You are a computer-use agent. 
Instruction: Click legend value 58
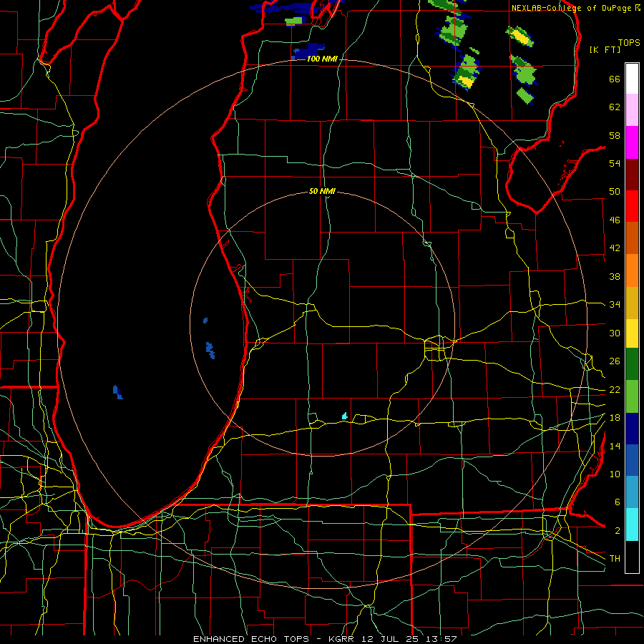pyautogui.click(x=615, y=135)
